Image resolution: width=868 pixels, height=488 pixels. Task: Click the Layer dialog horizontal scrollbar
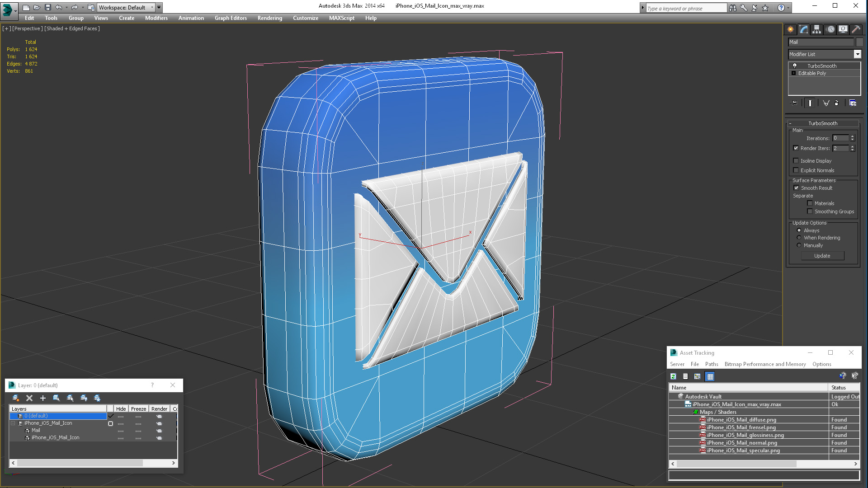(94, 463)
